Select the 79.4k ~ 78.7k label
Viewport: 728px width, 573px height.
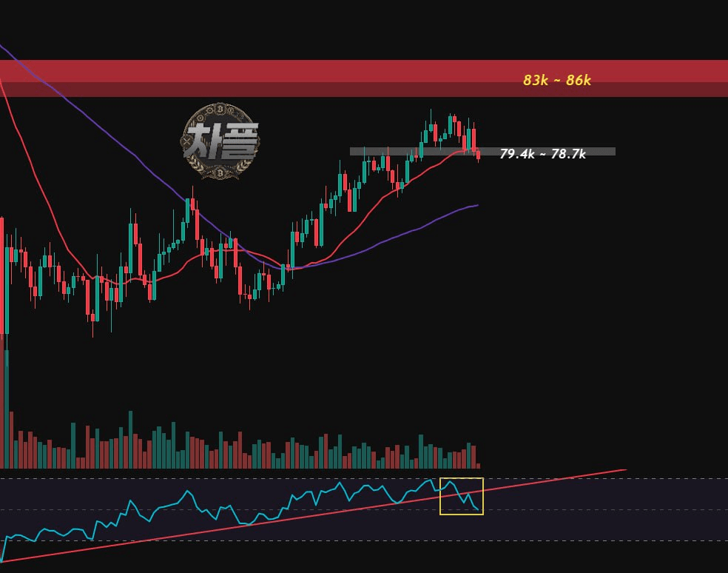pos(542,154)
